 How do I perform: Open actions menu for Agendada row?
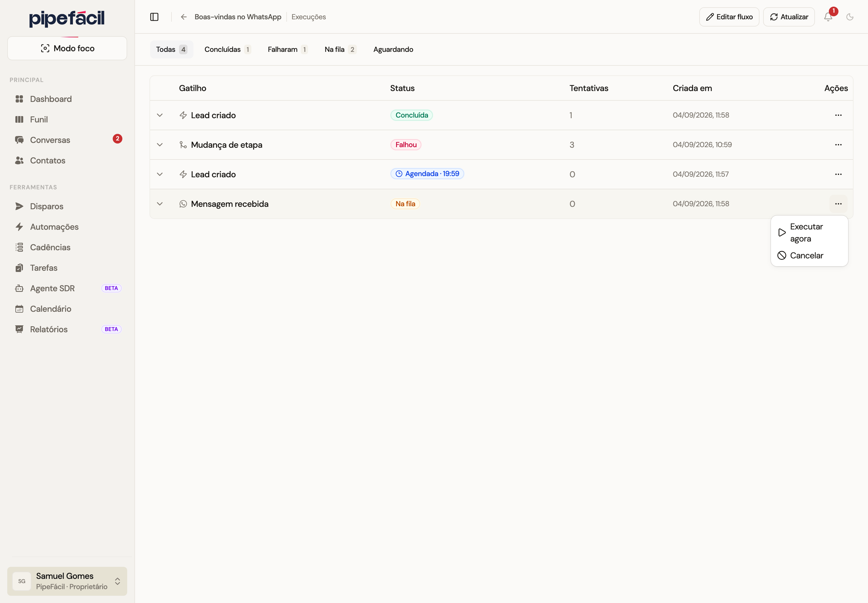point(838,174)
